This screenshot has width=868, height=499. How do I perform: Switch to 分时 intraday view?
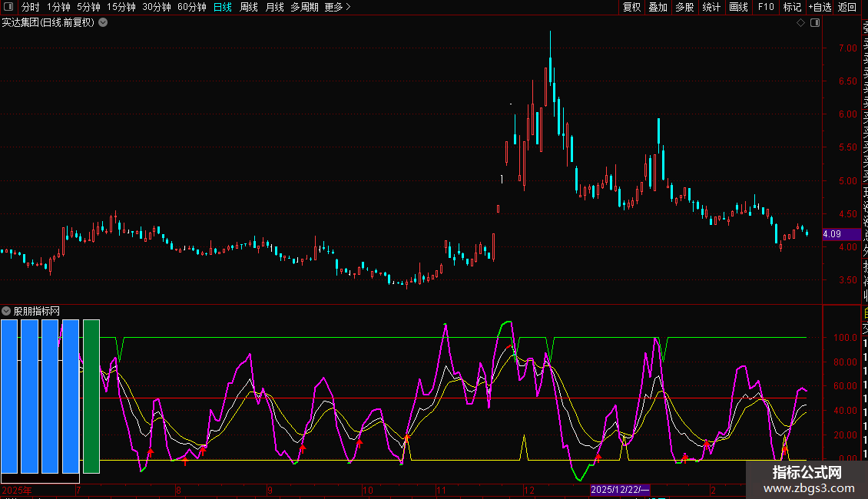pyautogui.click(x=30, y=7)
